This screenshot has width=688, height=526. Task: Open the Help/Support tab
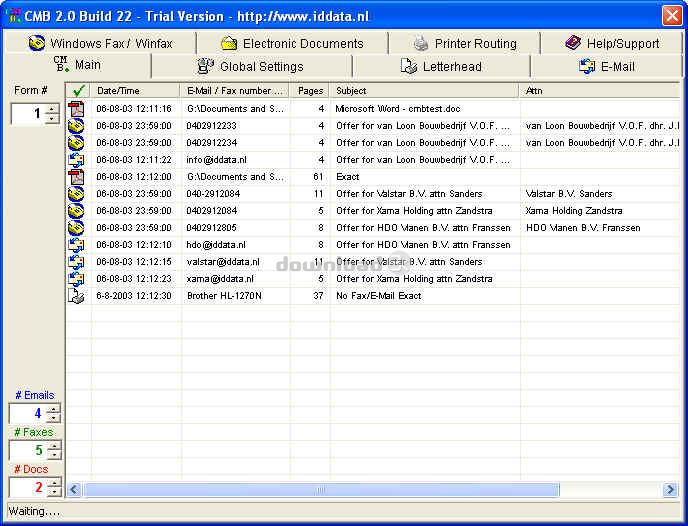click(x=612, y=43)
